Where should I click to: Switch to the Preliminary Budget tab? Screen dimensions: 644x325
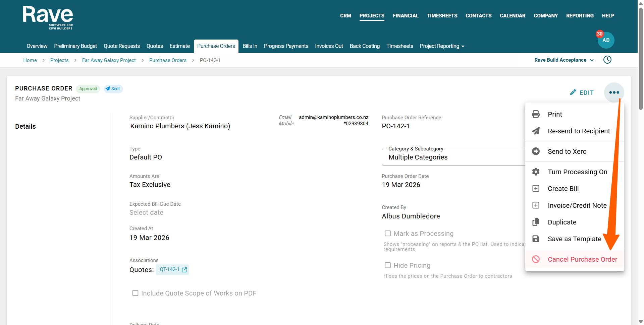[x=75, y=46]
